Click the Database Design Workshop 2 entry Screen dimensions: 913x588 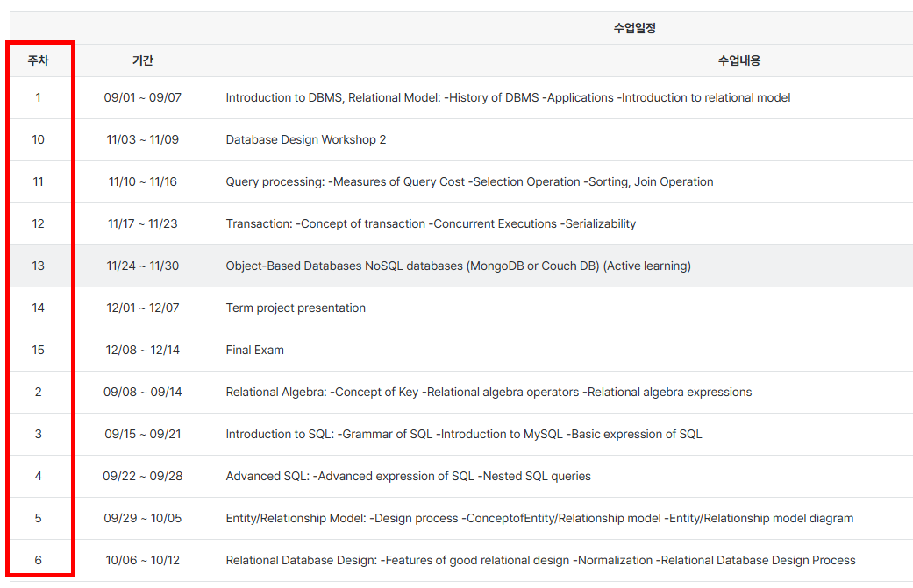305,139
